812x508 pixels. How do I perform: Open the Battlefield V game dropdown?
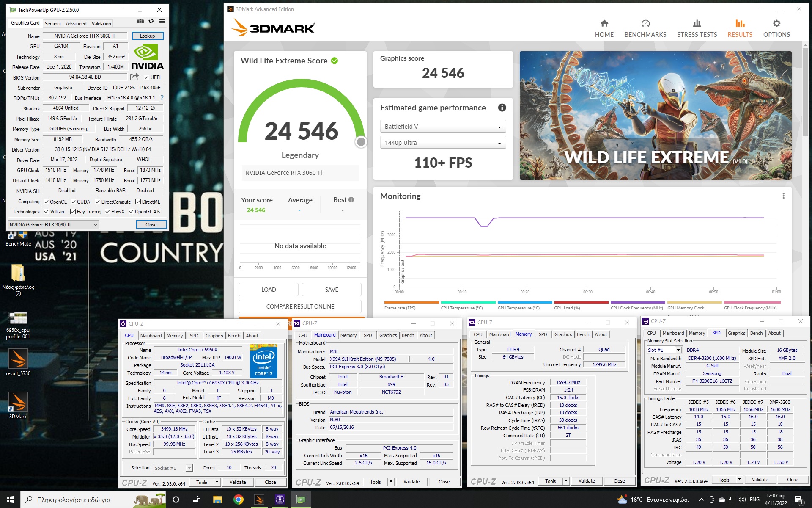click(x=442, y=127)
